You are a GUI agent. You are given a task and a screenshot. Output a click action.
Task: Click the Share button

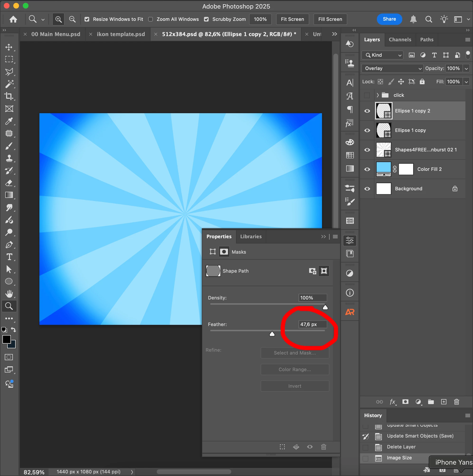(x=389, y=19)
